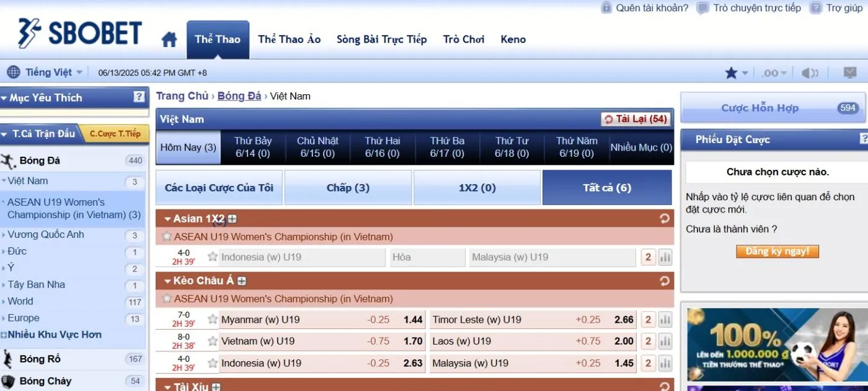This screenshot has height=391, width=868.
Task: Switch to the Thể Thao Ảo tab
Action: pos(289,40)
